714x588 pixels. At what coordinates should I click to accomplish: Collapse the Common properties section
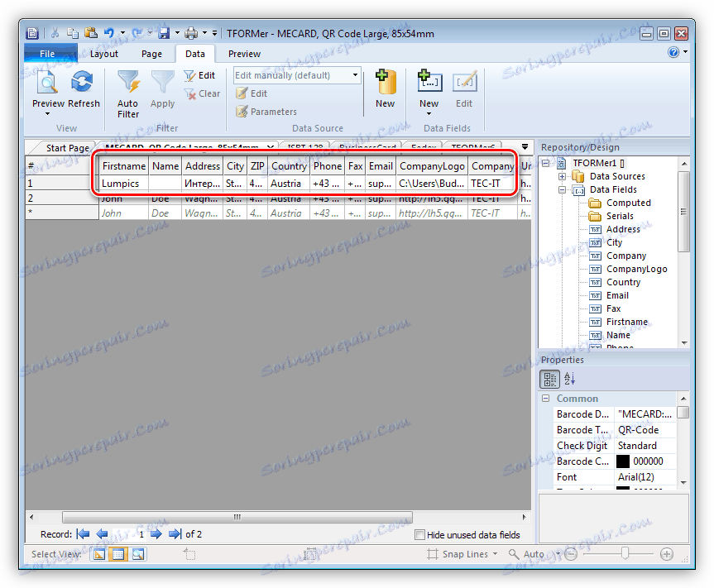pos(545,399)
